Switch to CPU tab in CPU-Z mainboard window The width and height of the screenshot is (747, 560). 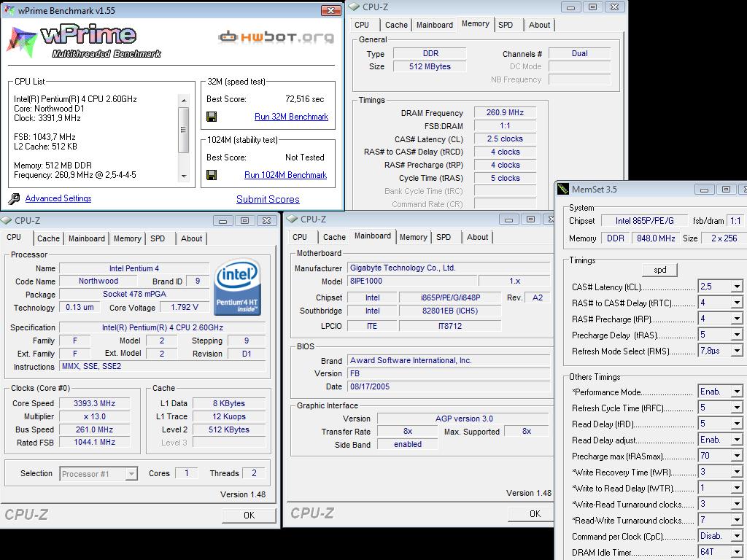click(300, 237)
